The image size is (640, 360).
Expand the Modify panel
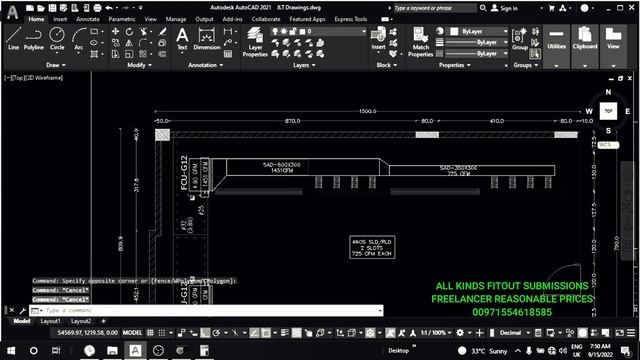[x=140, y=65]
